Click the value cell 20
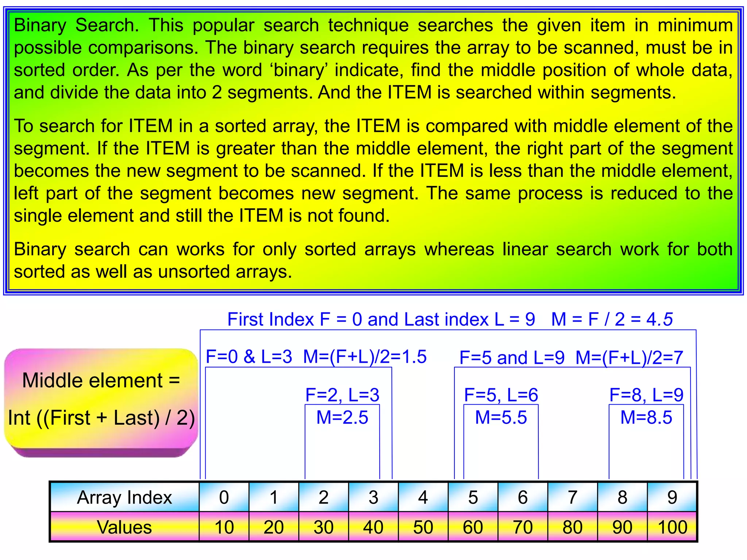 click(x=274, y=527)
